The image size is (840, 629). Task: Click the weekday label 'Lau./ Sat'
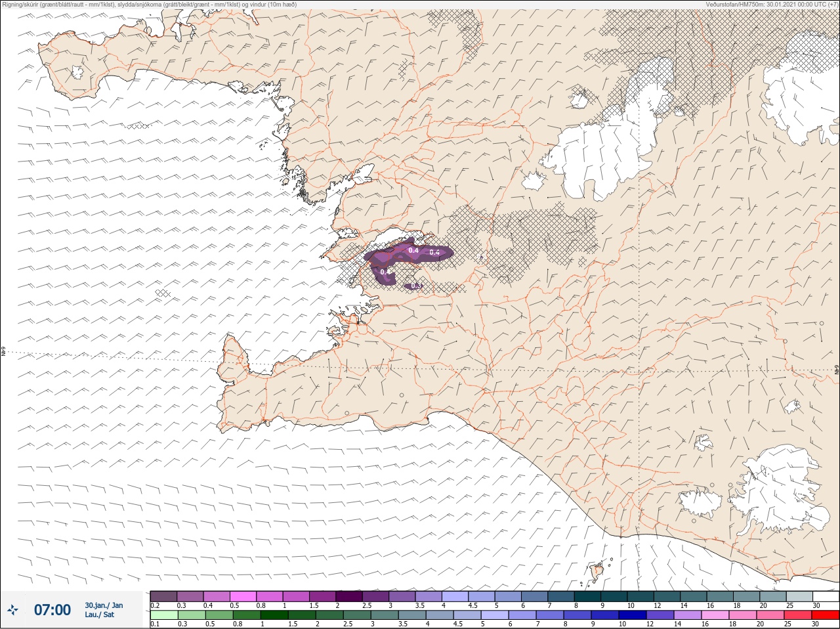tap(100, 615)
